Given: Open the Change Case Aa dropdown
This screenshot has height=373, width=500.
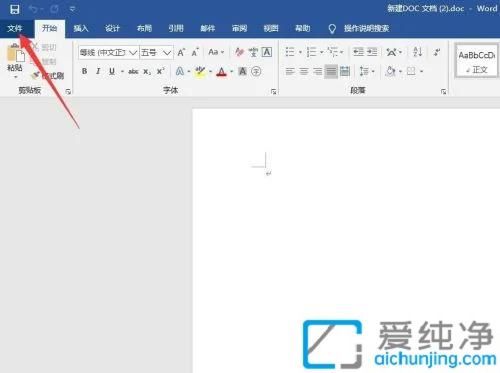Looking at the screenshot, I should pyautogui.click(x=216, y=52).
